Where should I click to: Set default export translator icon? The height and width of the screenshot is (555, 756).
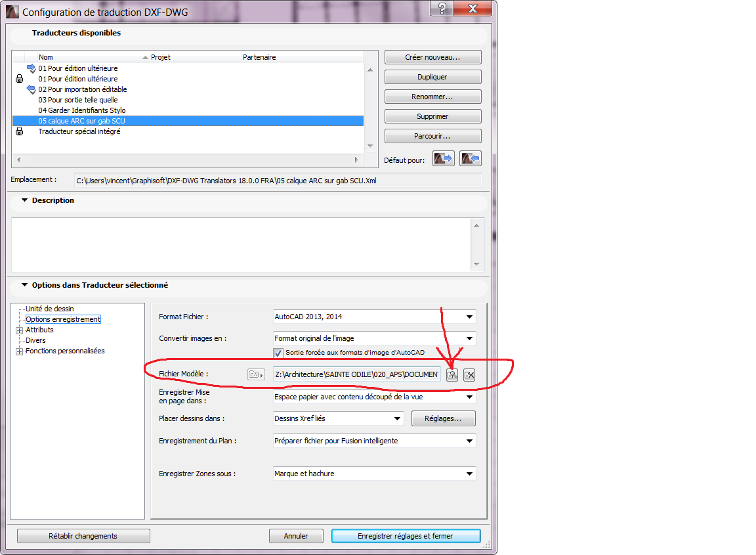coord(444,159)
